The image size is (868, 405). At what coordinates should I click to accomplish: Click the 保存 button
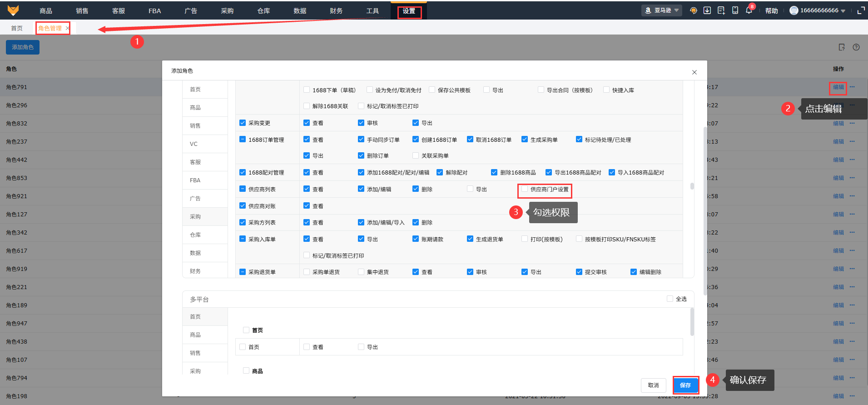(685, 385)
